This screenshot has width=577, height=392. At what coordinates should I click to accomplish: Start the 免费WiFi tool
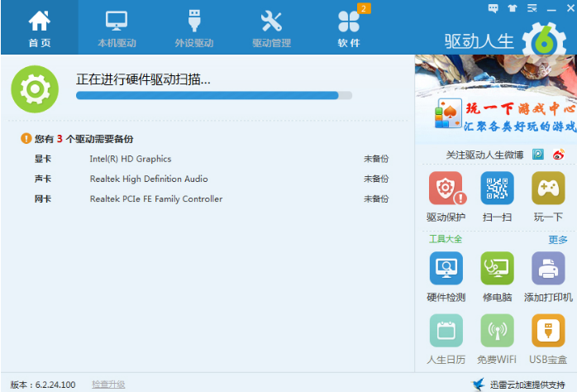point(497,332)
